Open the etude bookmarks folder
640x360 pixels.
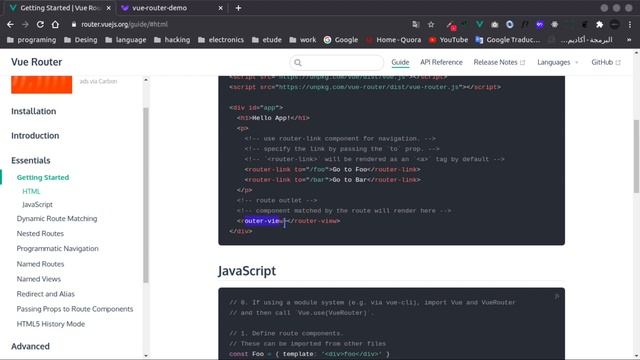coord(267,40)
